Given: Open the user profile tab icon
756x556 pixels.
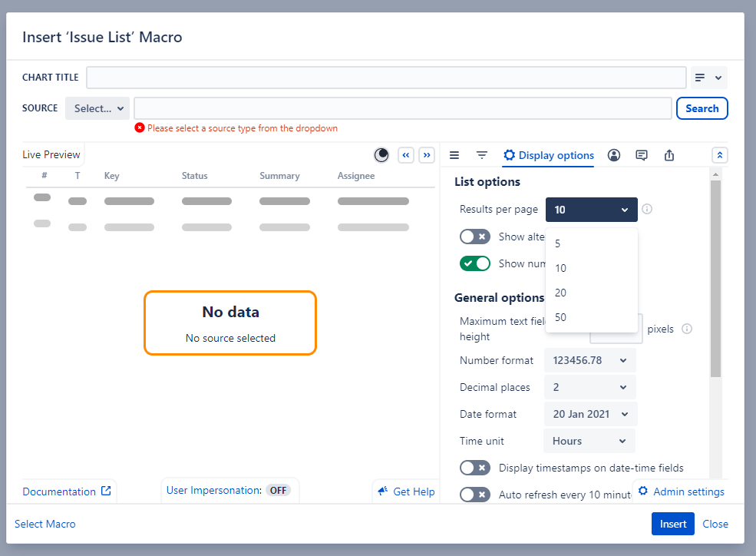Looking at the screenshot, I should (614, 155).
